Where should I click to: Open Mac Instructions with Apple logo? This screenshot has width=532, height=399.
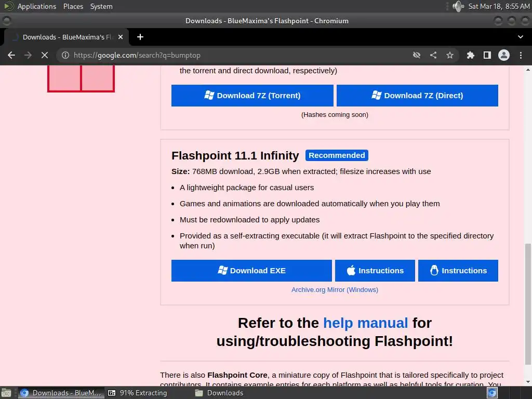(x=375, y=270)
